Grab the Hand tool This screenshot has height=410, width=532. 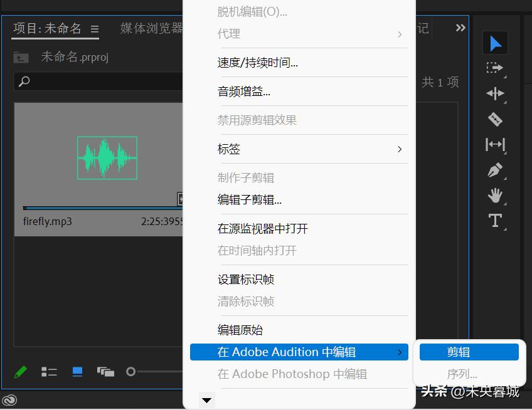pyautogui.click(x=496, y=196)
